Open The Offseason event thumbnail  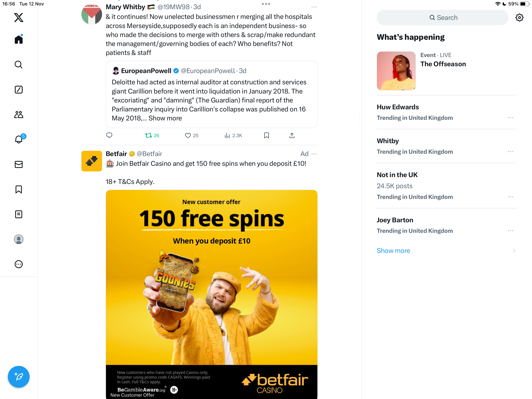point(396,71)
